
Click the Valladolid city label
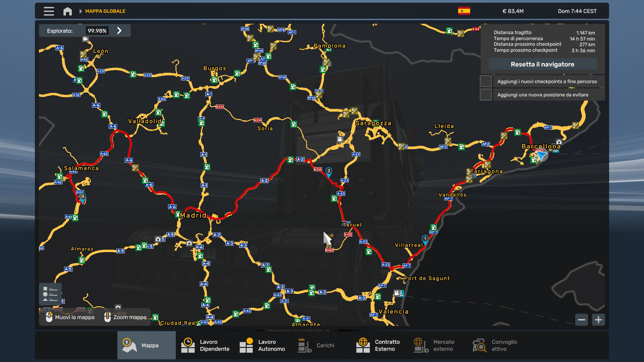point(145,121)
